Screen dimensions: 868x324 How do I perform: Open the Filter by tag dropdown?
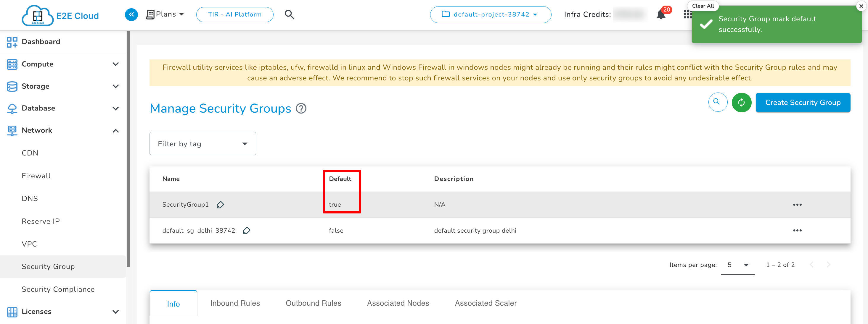click(x=202, y=144)
